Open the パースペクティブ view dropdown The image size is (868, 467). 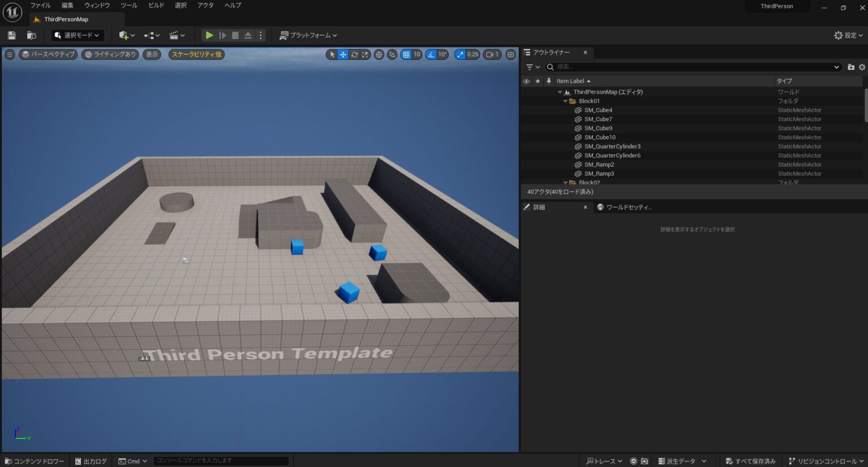(x=48, y=54)
